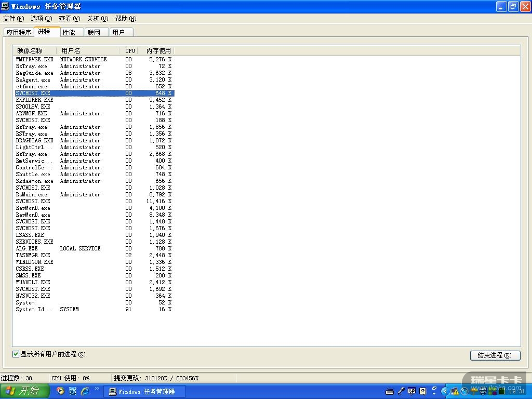The height and width of the screenshot is (399, 532).
Task: Select the CSRSS.EXE process row
Action: click(95, 269)
